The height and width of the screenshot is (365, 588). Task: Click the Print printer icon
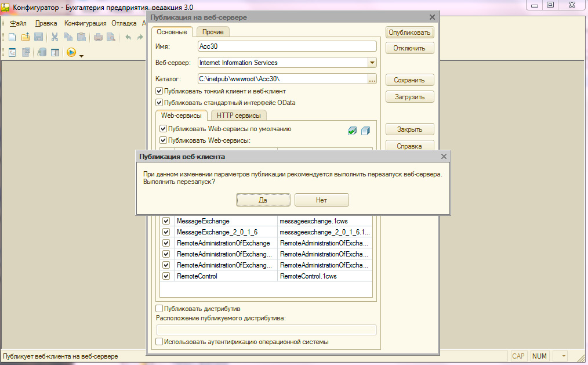coord(98,37)
